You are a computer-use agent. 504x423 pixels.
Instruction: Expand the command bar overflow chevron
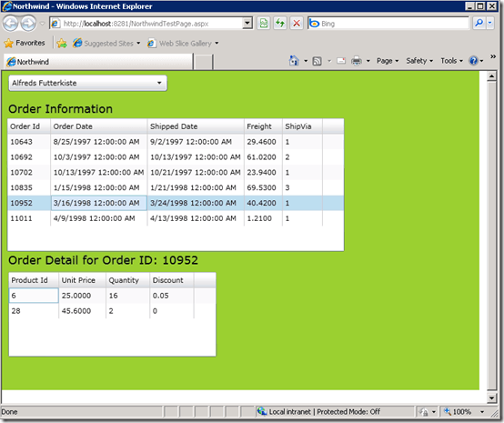tap(493, 56)
